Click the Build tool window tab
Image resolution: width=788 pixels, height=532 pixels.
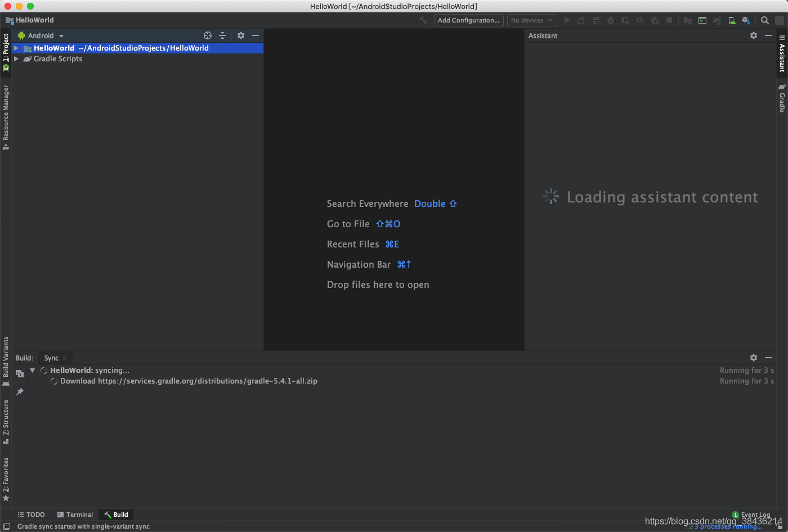click(x=116, y=515)
